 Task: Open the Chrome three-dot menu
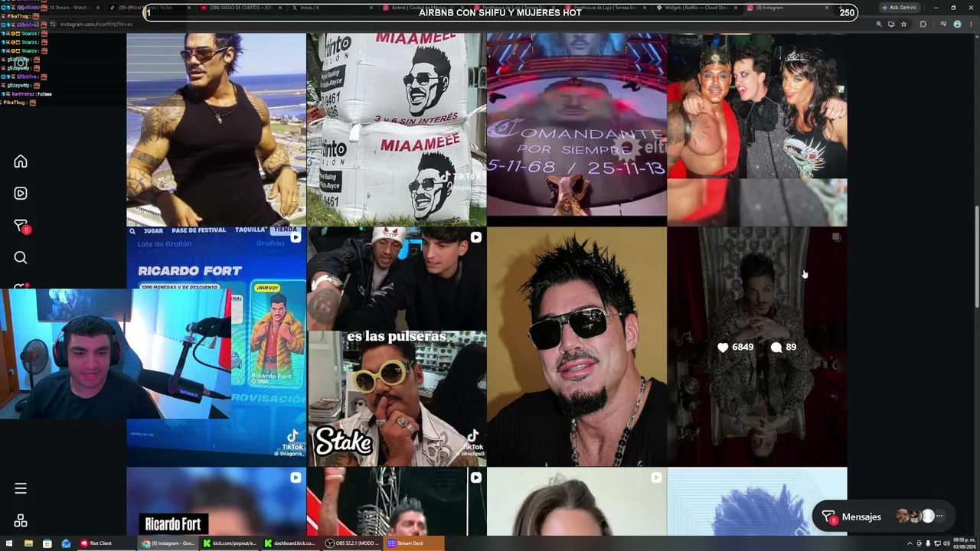coord(971,24)
